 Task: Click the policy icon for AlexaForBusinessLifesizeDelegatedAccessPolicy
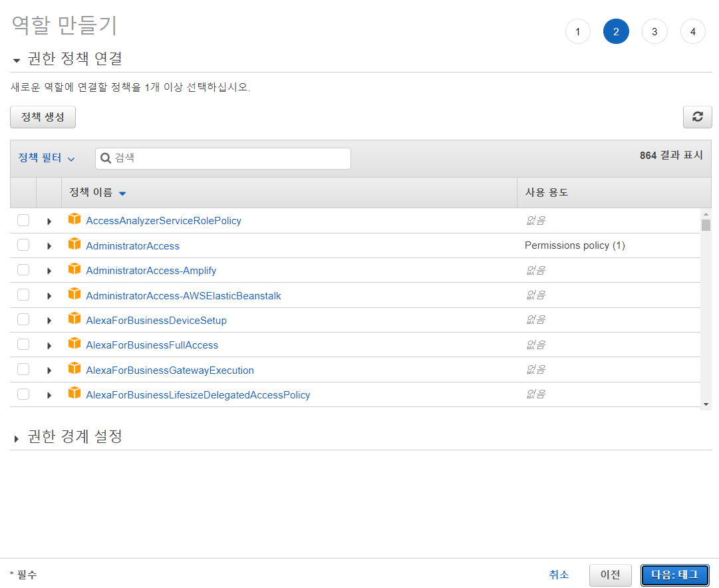[74, 393]
